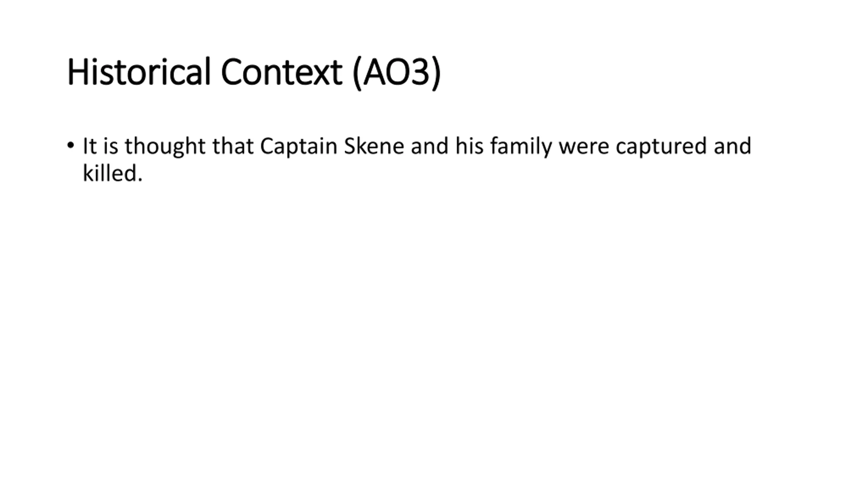Screen dimensions: 868x488
Task: Click the word "Context" in the title
Action: pyautogui.click(x=281, y=72)
